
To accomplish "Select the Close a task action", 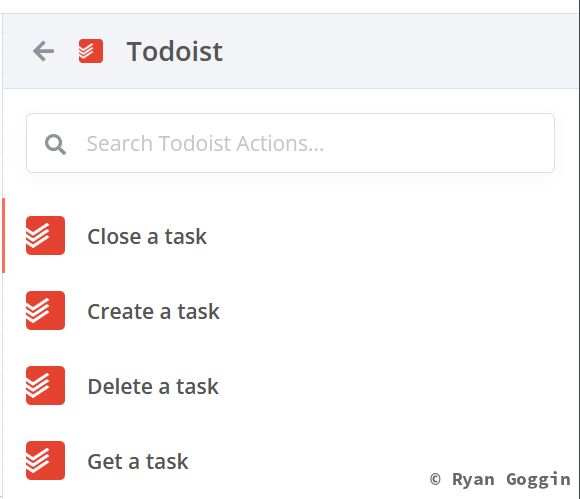I will click(290, 236).
